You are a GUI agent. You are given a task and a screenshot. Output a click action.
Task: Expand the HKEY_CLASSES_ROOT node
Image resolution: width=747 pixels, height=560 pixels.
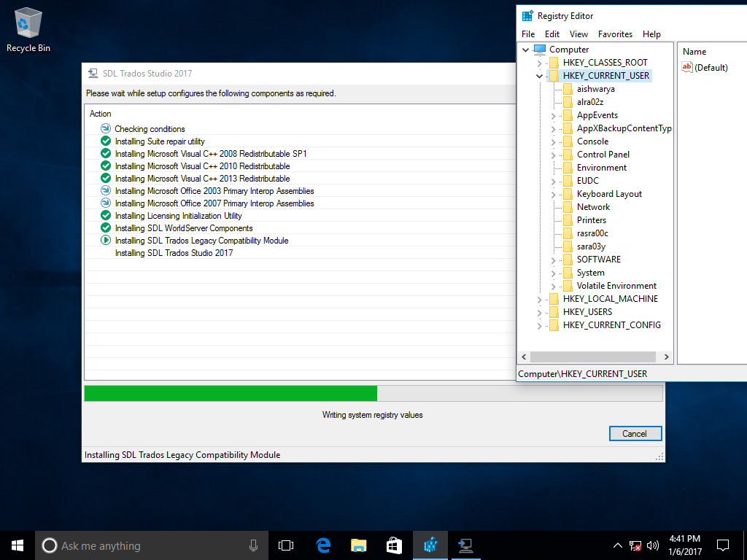(539, 63)
